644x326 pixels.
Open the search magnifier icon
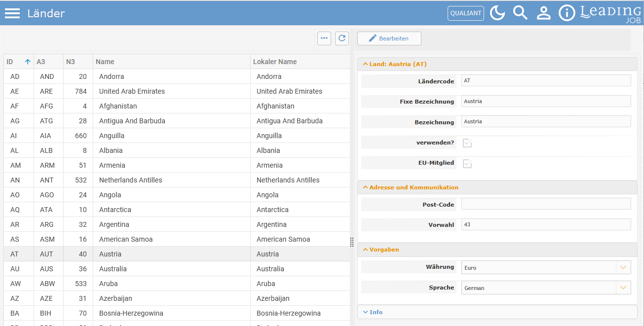click(520, 13)
